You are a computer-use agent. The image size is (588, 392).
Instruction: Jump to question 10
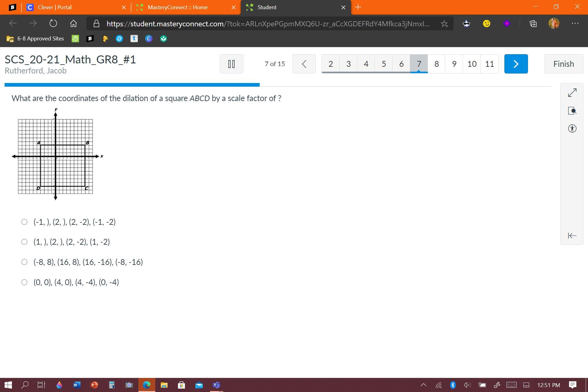(472, 64)
